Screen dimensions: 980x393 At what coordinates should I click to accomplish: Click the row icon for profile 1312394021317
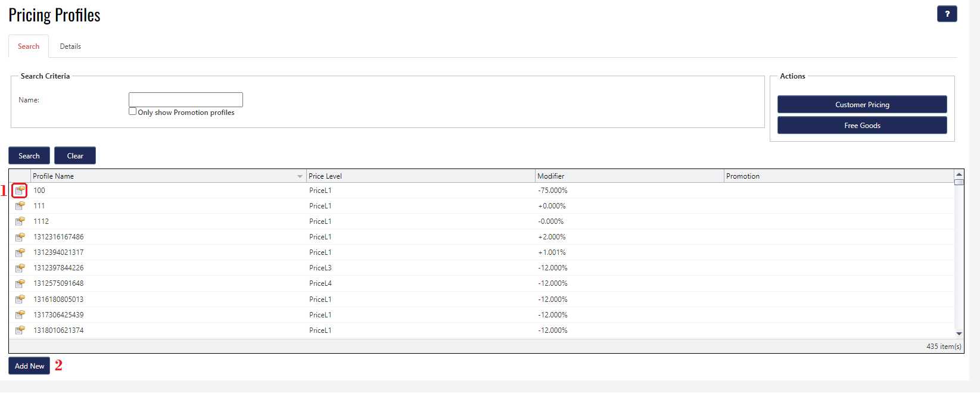pos(20,252)
